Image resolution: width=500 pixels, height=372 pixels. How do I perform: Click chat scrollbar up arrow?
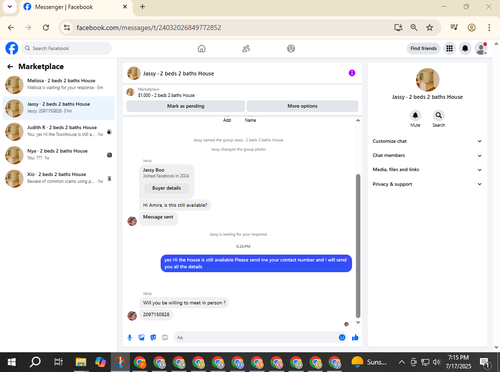coord(358,120)
